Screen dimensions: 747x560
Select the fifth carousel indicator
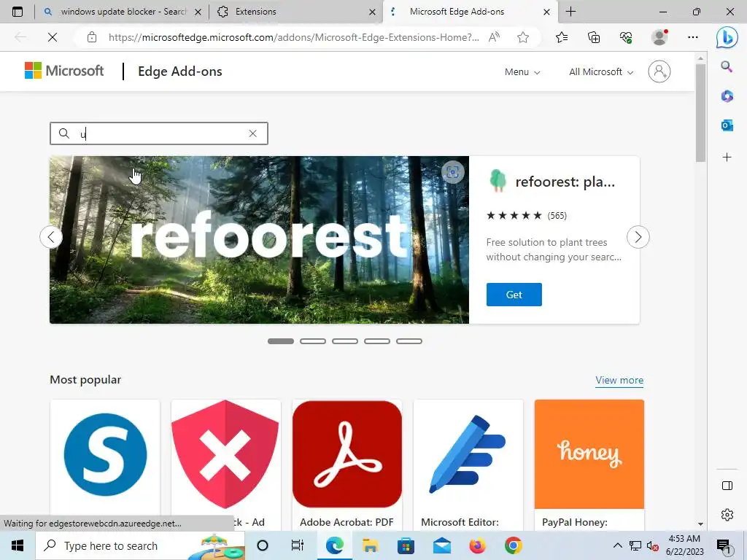[x=409, y=341]
